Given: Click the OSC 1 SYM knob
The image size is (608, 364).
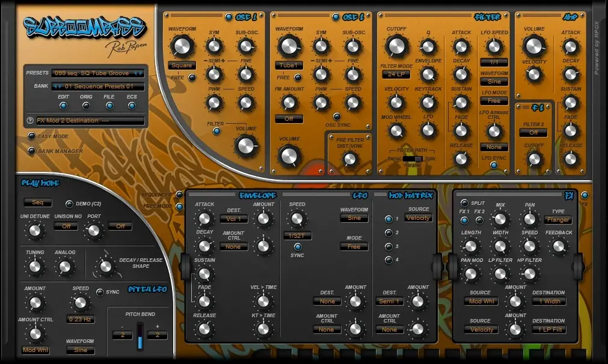Looking at the screenshot, I should point(214,46).
